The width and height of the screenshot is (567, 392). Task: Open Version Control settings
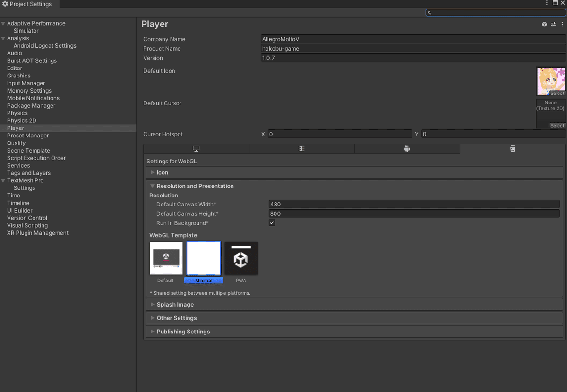tap(27, 218)
